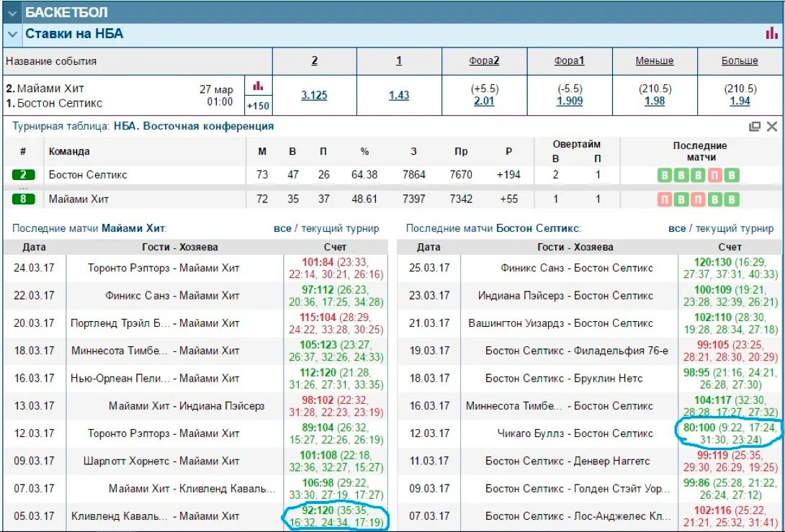This screenshot has width=785, height=532.
Task: Click the +55 point differential value
Action: coord(508,199)
